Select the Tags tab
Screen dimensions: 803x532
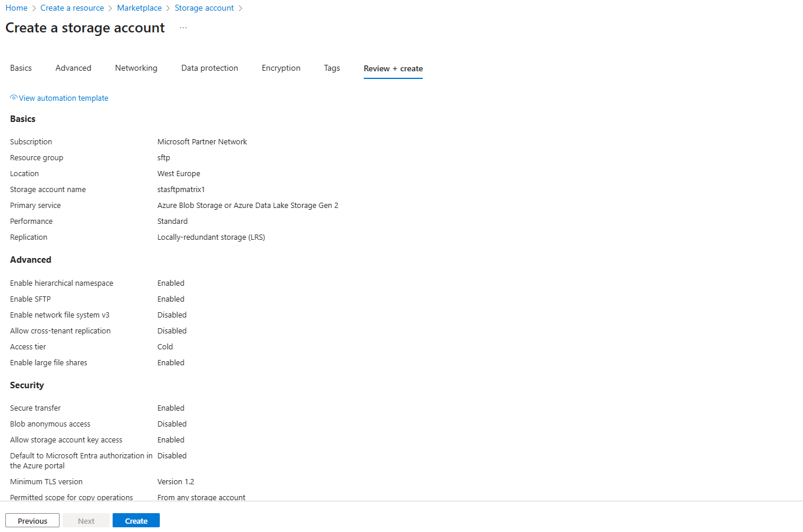coord(332,68)
